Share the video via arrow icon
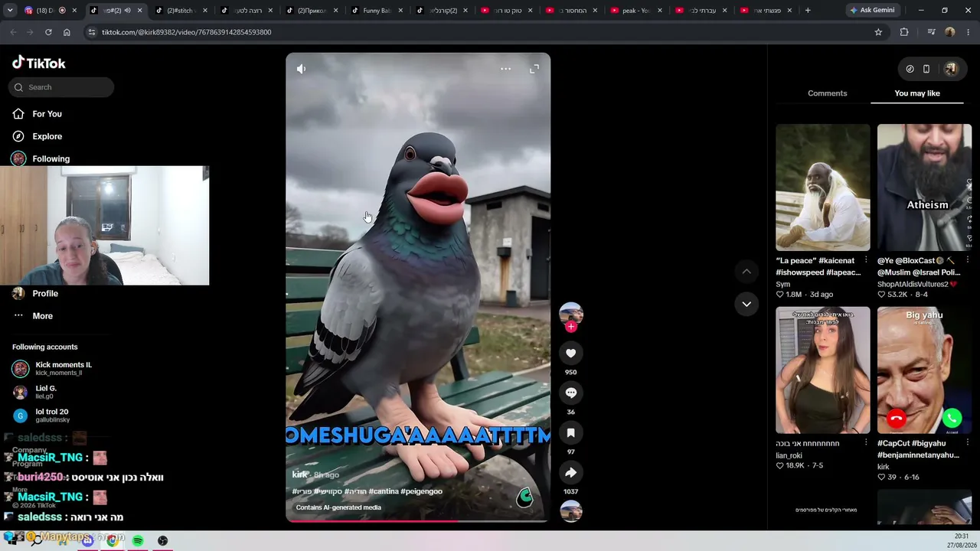 point(570,472)
